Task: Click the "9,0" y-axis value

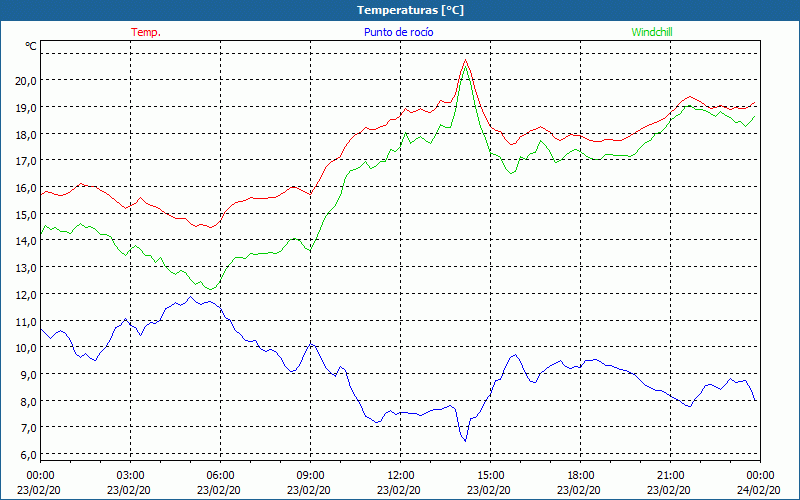Action: [29, 375]
